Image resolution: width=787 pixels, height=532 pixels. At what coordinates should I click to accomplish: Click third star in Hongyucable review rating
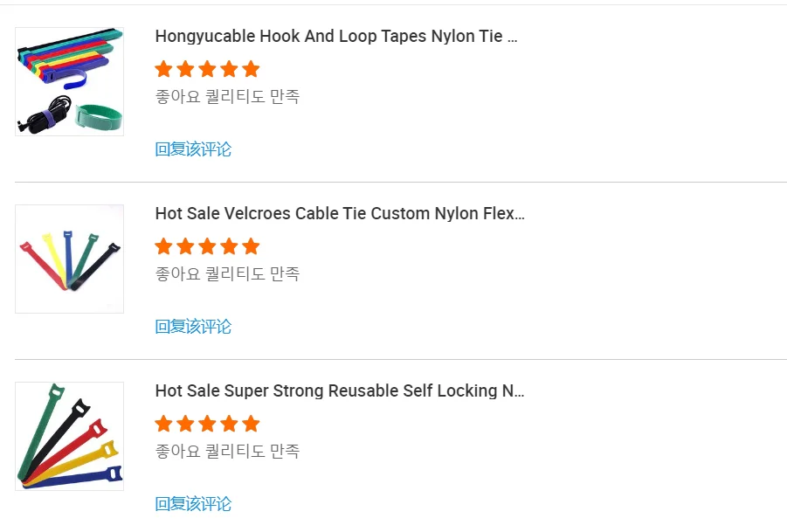coord(207,69)
